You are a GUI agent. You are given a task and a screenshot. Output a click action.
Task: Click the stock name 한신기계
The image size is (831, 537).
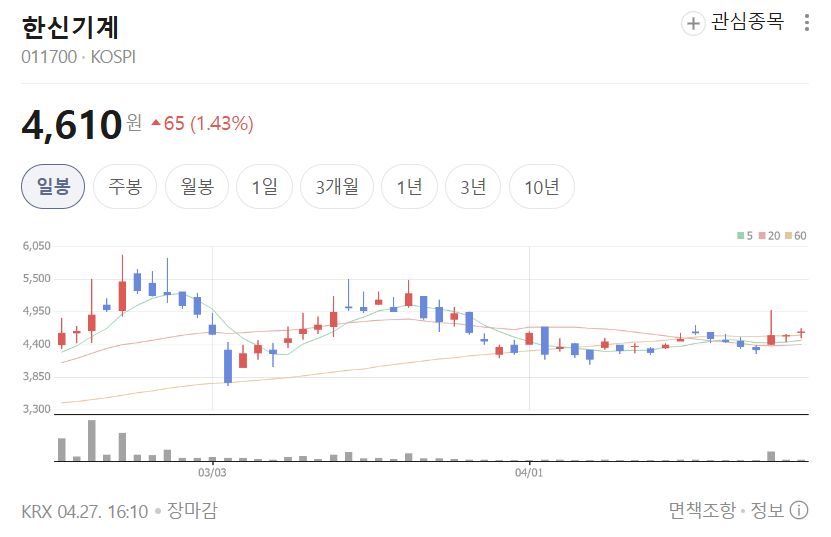coord(70,28)
